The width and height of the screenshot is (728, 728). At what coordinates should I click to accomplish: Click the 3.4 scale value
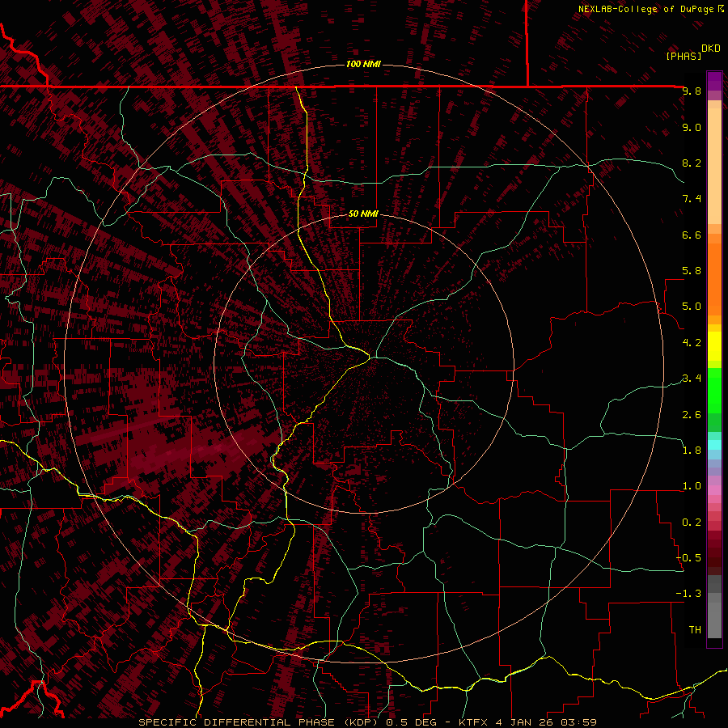[x=692, y=379]
